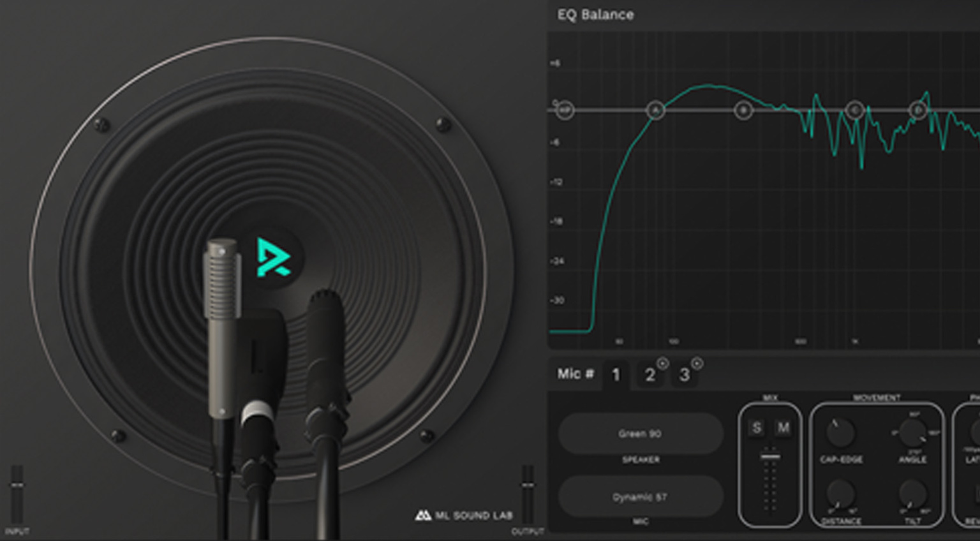Toggle Mute (M) in the Mix section

click(x=783, y=427)
